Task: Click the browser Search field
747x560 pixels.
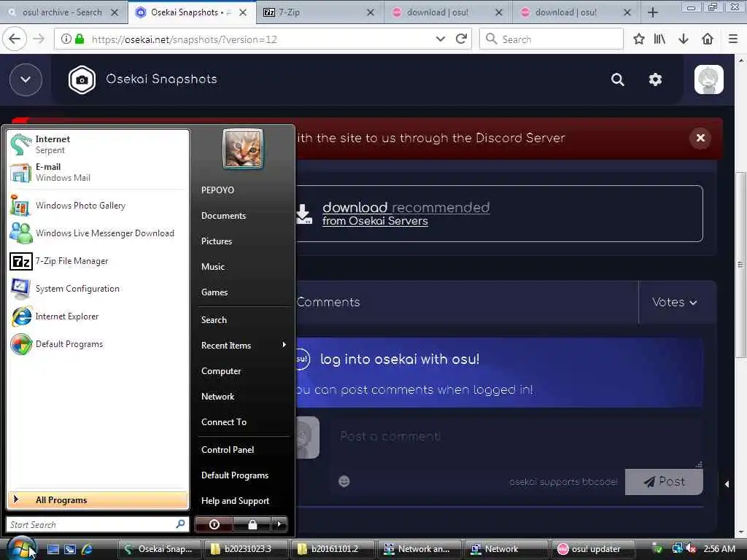Action: click(551, 39)
